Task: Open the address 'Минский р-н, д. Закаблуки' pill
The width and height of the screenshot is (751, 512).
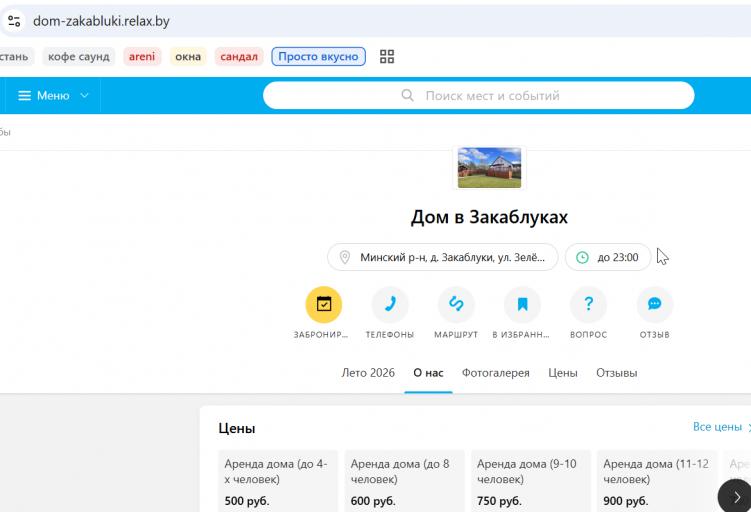Action: [x=443, y=257]
